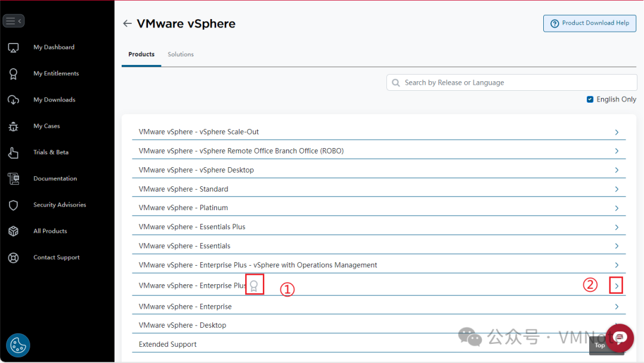Open cookie preferences icon

[x=18, y=345]
